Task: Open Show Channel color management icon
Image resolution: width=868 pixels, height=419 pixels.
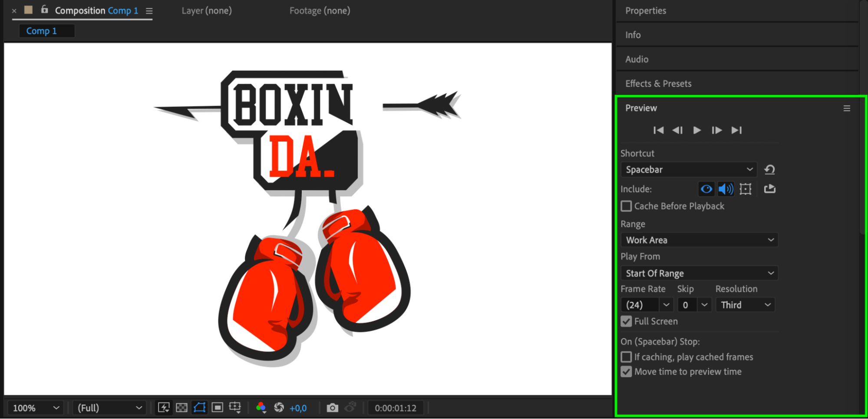Action: click(261, 408)
